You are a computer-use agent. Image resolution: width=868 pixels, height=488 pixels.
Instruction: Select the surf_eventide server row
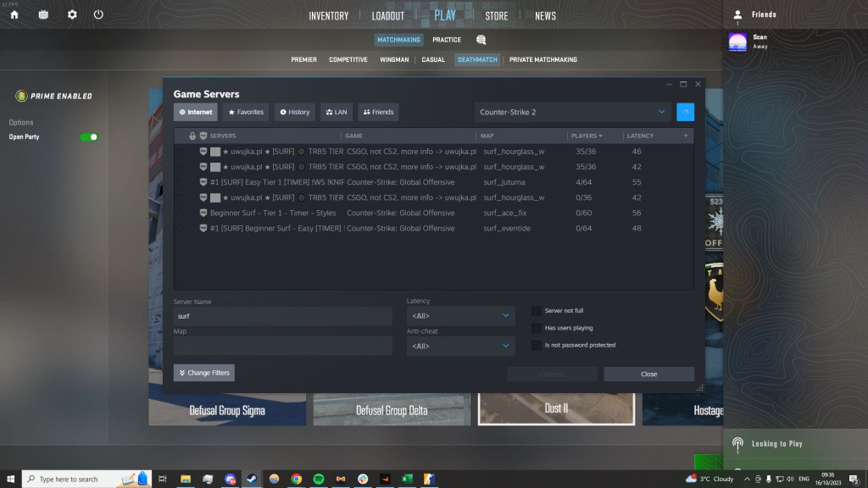pos(433,229)
